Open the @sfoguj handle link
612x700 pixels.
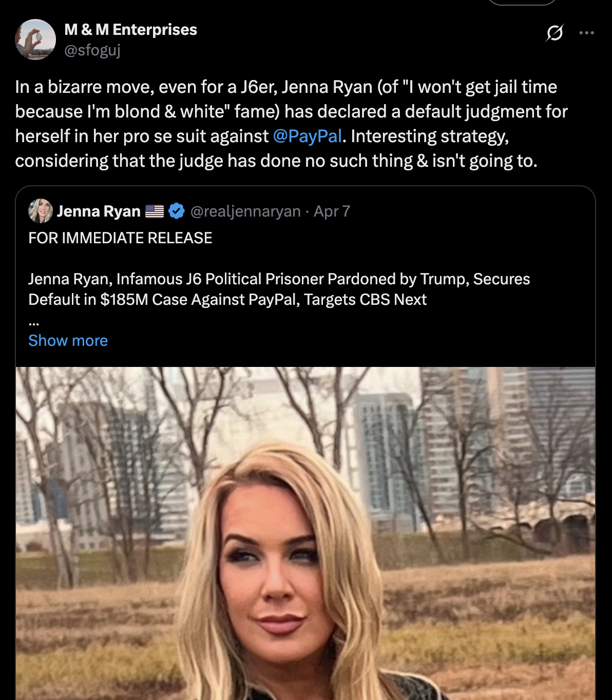(x=92, y=50)
